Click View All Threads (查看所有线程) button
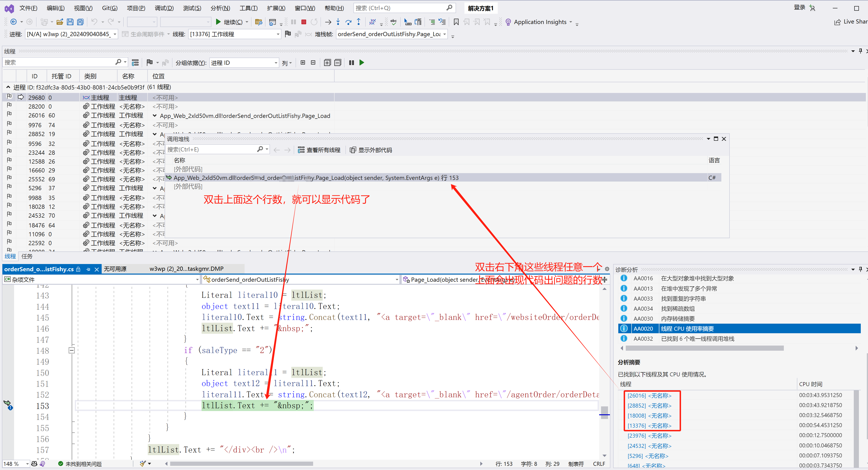This screenshot has width=868, height=470. (319, 150)
